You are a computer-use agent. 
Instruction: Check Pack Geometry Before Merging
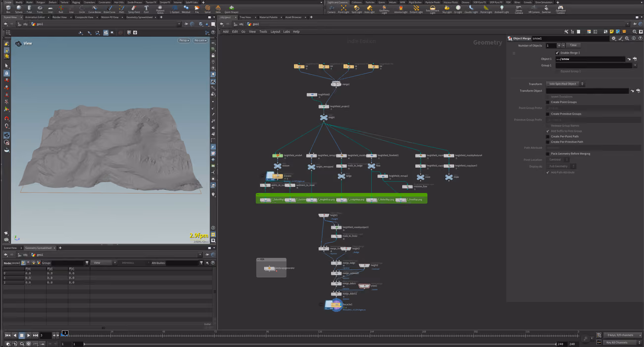coord(547,154)
